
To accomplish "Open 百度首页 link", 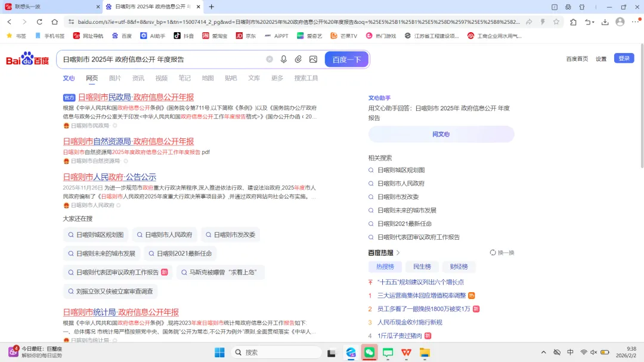I will 577,59.
